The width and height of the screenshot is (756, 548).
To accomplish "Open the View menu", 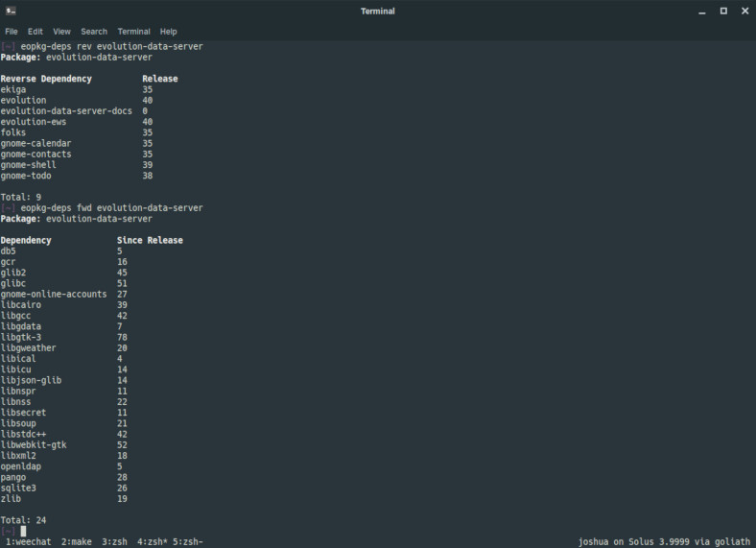I will (x=61, y=32).
